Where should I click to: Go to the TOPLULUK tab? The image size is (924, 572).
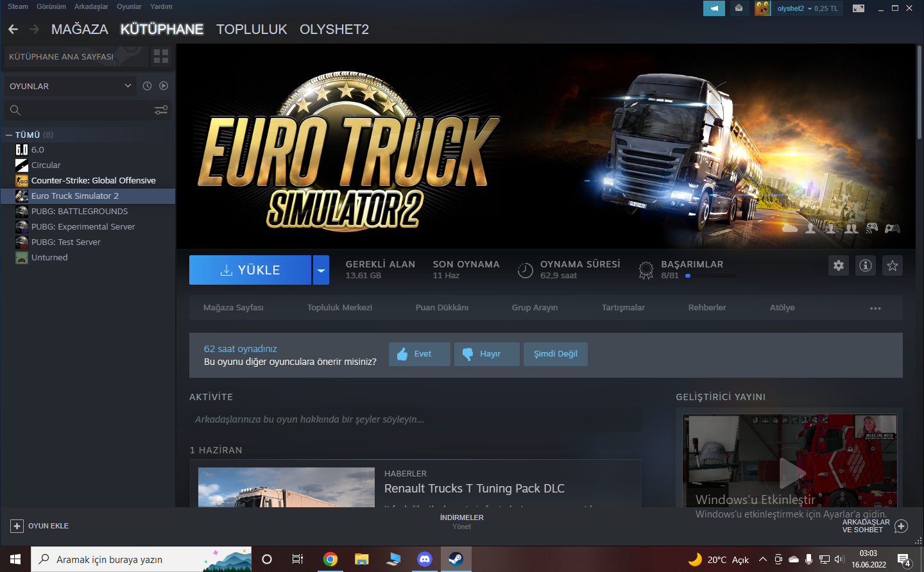[x=252, y=29]
